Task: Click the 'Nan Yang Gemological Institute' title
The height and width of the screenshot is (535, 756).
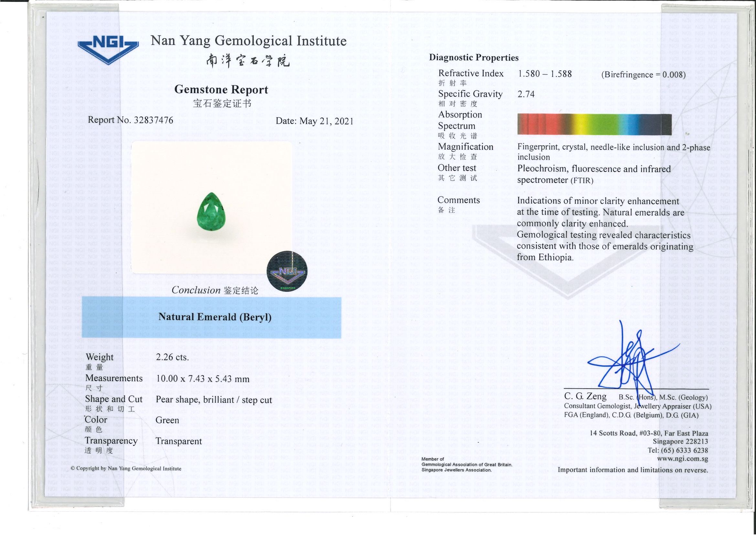Action: 249,41
